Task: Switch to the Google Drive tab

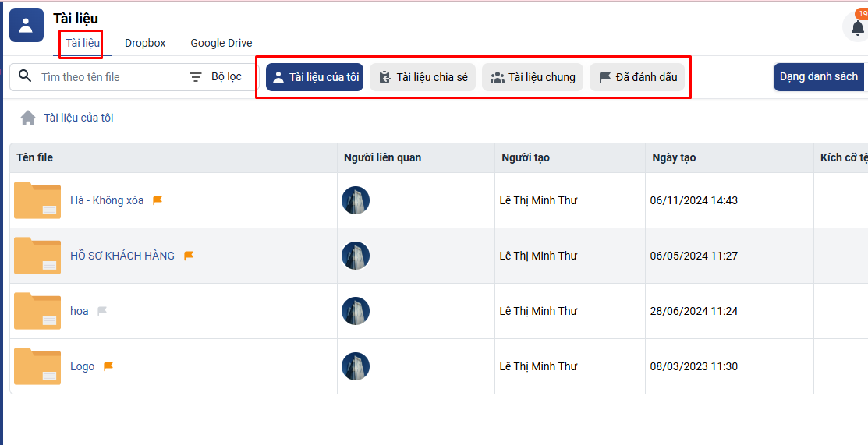Action: tap(221, 43)
